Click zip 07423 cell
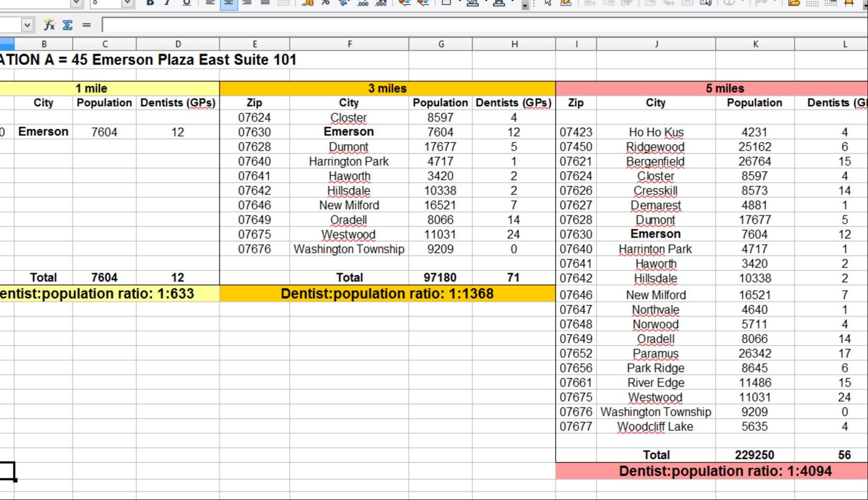The height and width of the screenshot is (500, 868). [x=576, y=132]
